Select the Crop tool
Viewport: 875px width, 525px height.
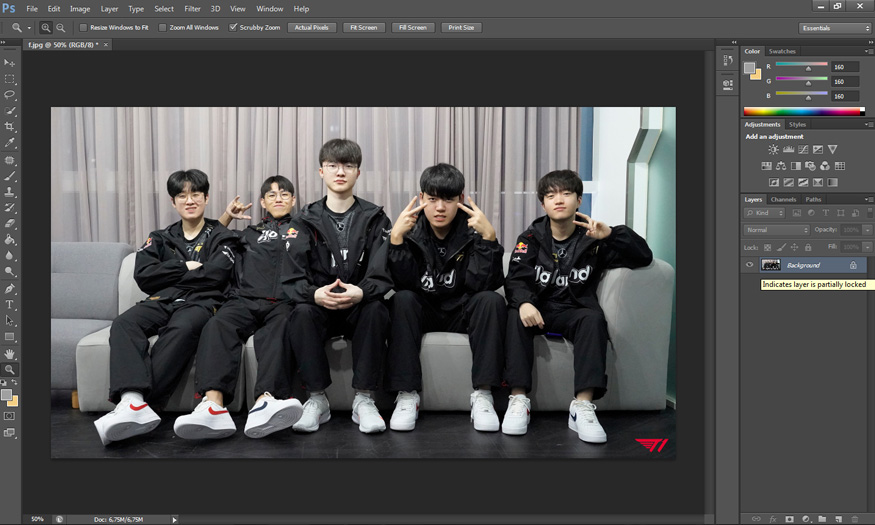(x=10, y=127)
